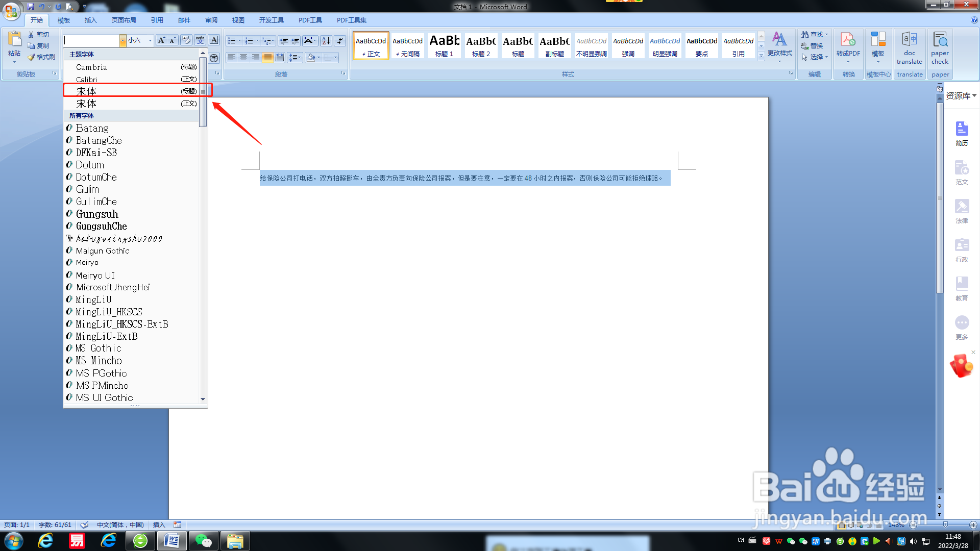Open the font name dropdown arrow

tap(123, 40)
